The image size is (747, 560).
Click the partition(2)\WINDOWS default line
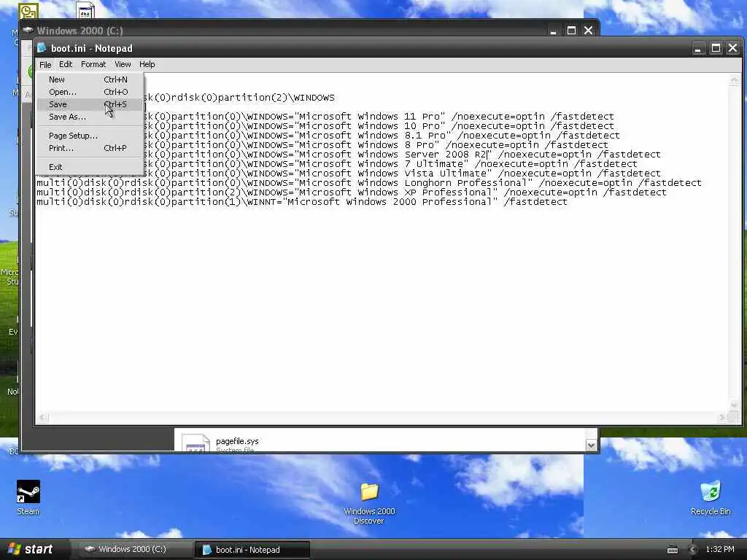[239, 98]
